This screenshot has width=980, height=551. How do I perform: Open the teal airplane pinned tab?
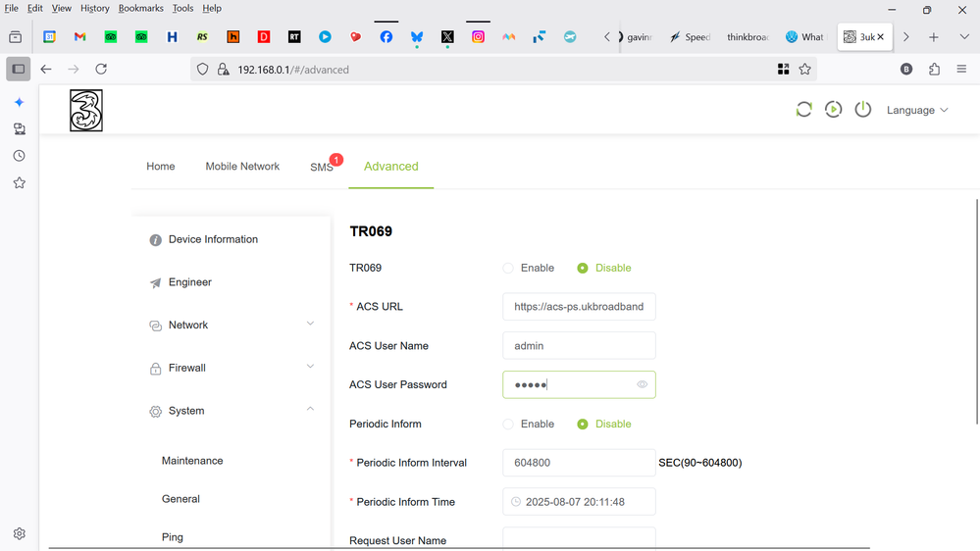click(570, 37)
